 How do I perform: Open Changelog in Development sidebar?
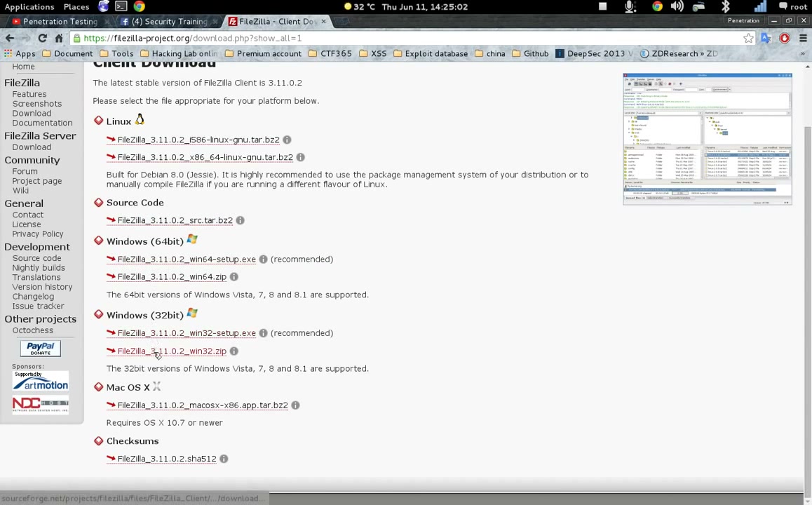(x=33, y=296)
